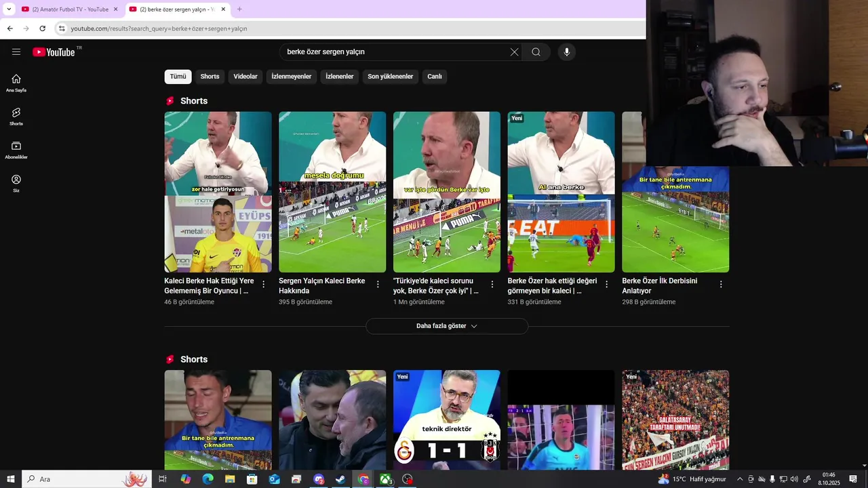Open the YouTube guide hamburger menu
Image resolution: width=868 pixels, height=488 pixels.
[16, 52]
